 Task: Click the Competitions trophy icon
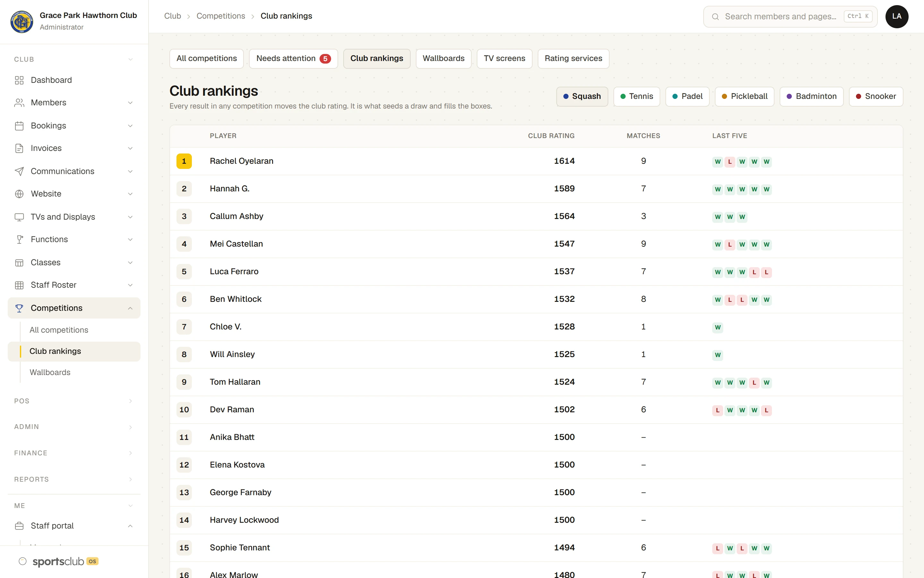click(19, 308)
